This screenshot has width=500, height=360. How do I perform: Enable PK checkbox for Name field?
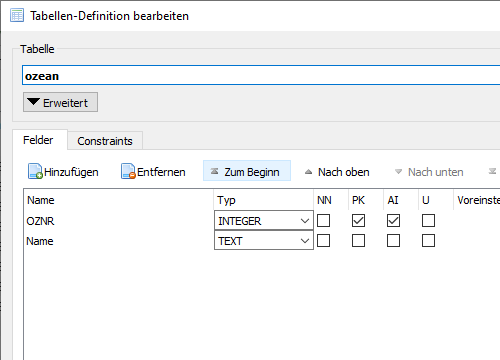(358, 240)
